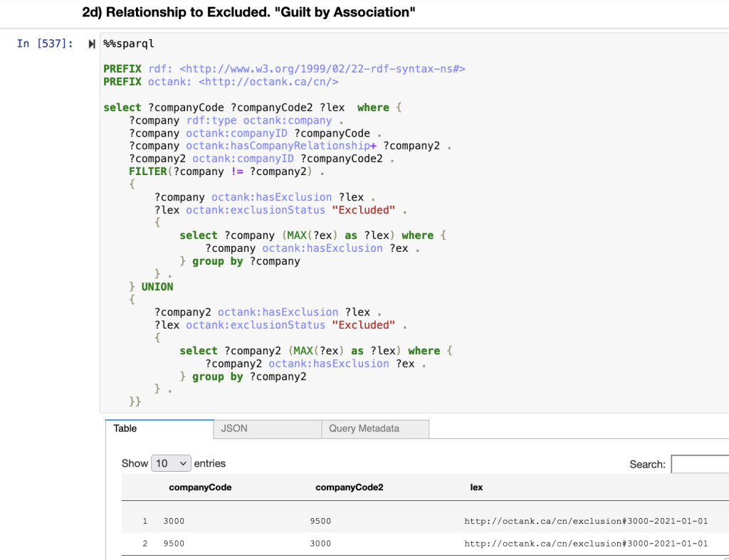
Task: Place cursor on the %%sparql magic line
Action: (129, 44)
